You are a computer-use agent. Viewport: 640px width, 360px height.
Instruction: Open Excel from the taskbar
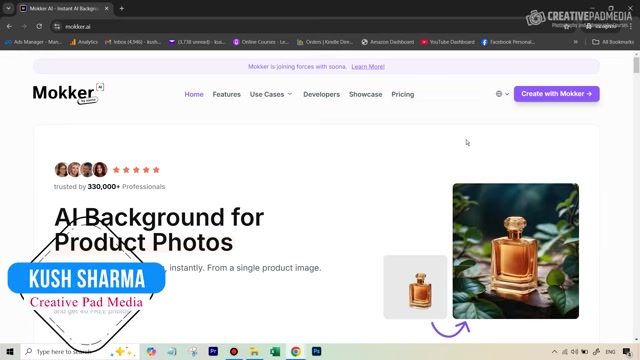click(x=275, y=351)
